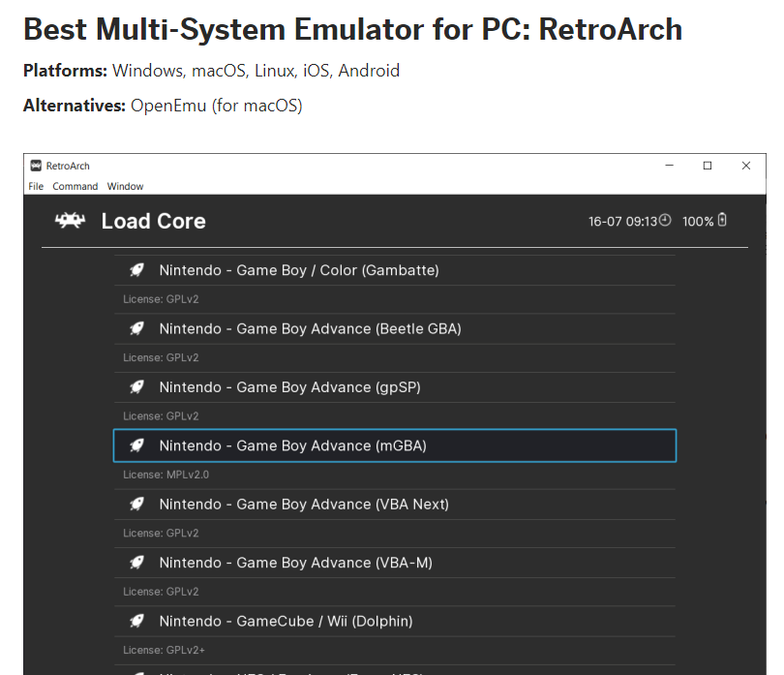This screenshot has width=784, height=675.
Task: Minimize the RetroArch window
Action: coord(670,166)
